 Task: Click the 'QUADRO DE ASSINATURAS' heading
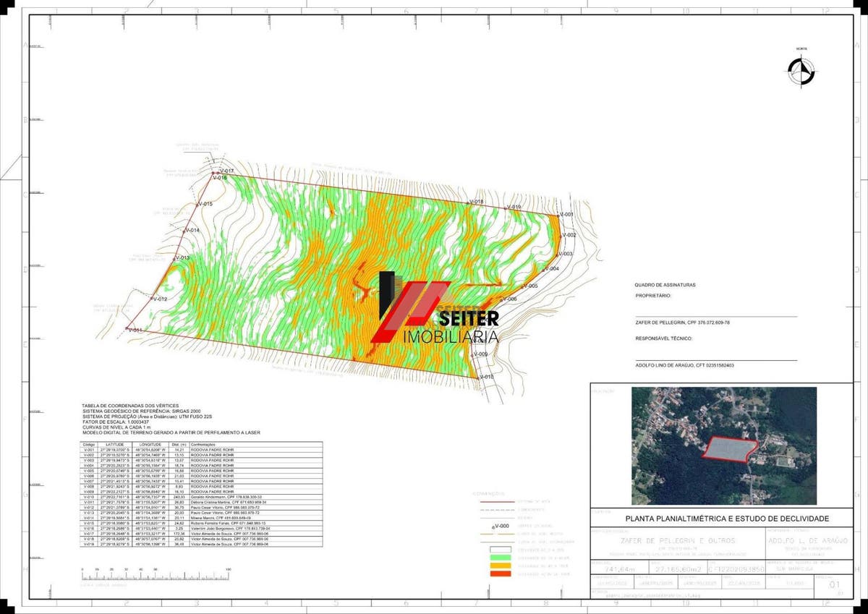(x=665, y=285)
